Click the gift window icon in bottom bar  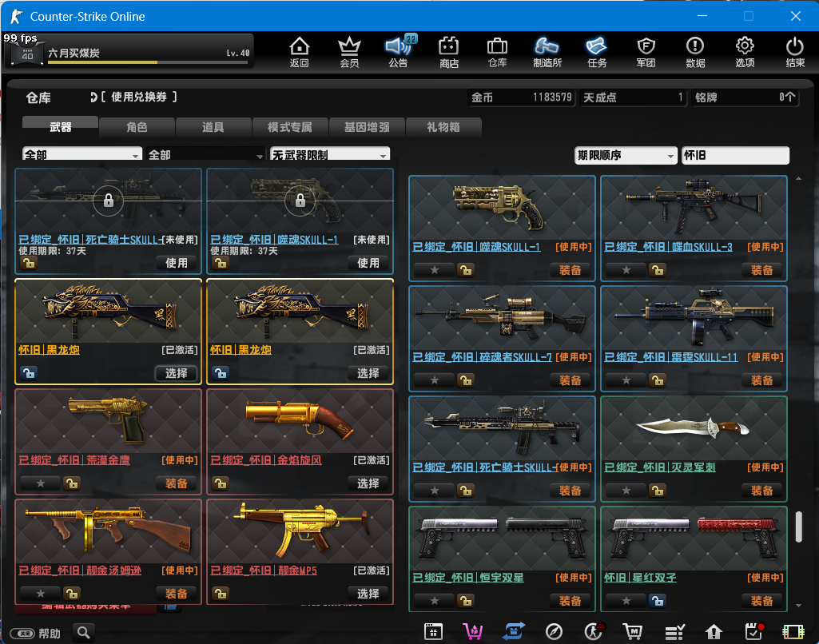(433, 632)
